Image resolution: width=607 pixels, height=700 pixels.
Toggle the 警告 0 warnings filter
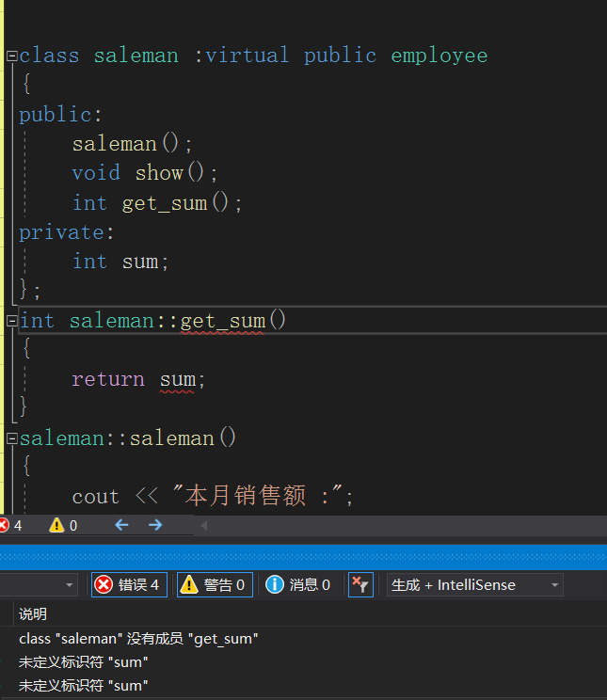tap(215, 584)
